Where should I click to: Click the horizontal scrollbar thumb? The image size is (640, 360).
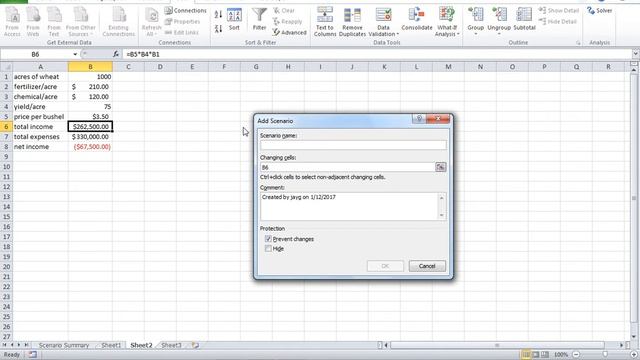(497, 345)
